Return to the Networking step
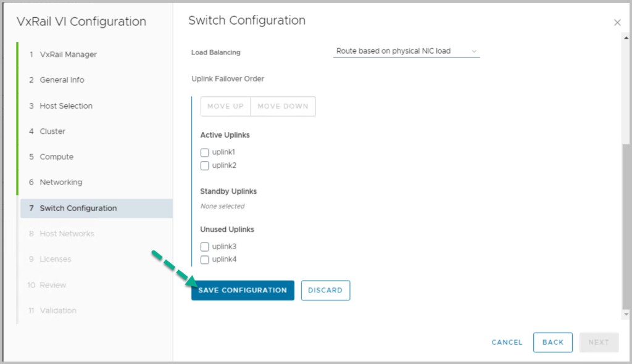 [x=60, y=183]
